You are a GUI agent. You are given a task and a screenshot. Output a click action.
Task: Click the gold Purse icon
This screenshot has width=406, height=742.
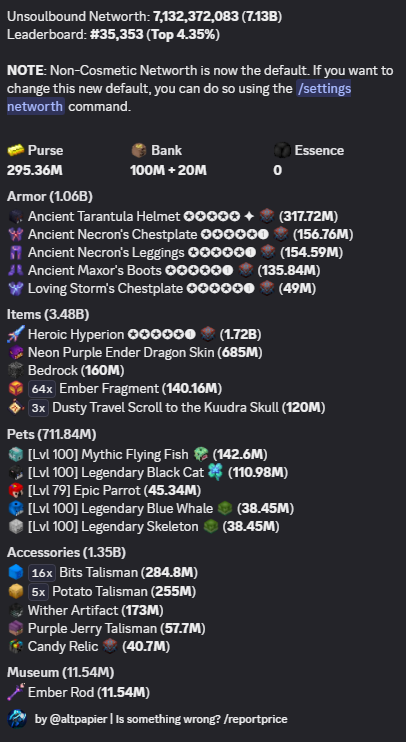pyautogui.click(x=16, y=150)
